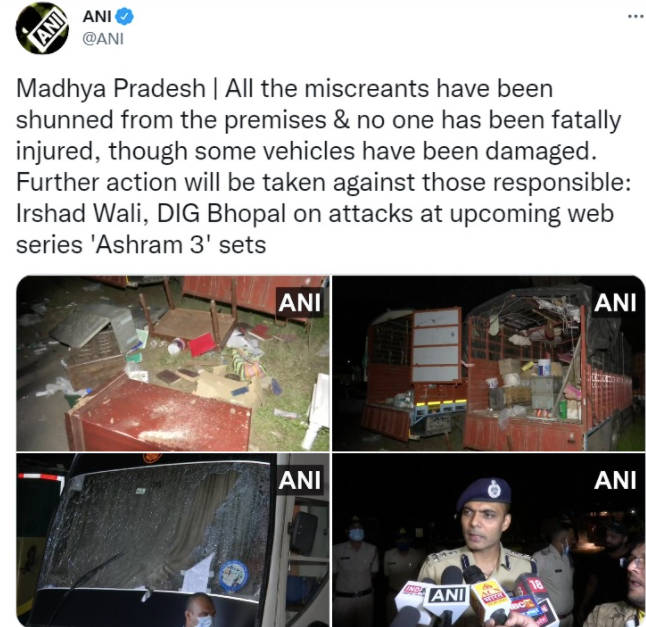Image resolution: width=646 pixels, height=627 pixels.
Task: Click the 'Ashram 3' text in the tweet
Action: (x=150, y=245)
